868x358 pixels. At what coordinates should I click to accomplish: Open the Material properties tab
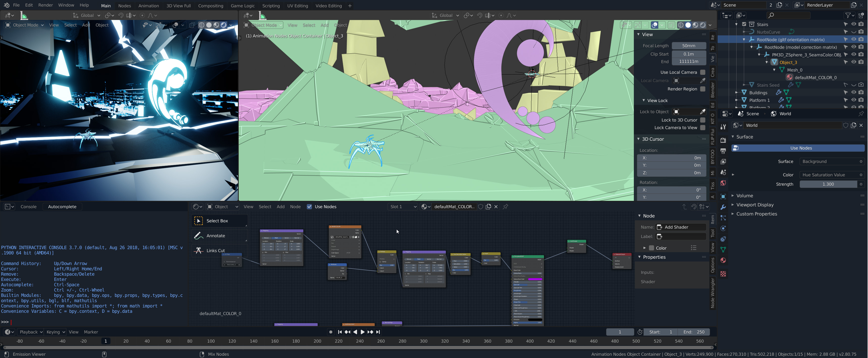coord(723,260)
